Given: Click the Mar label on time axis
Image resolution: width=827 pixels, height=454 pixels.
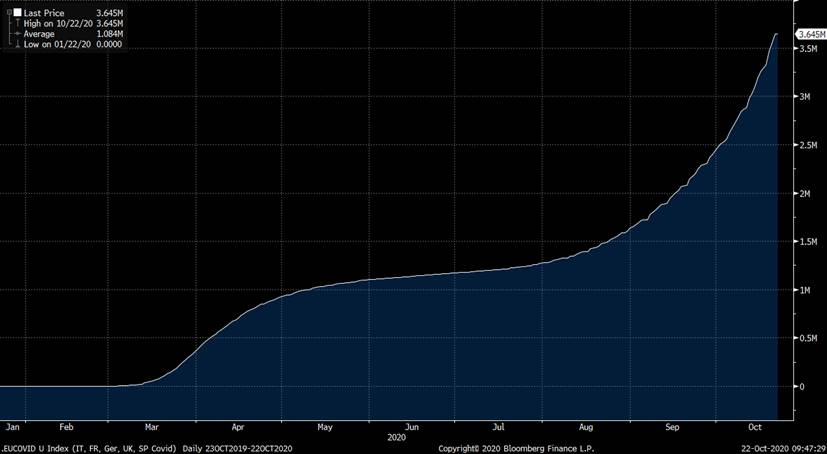Looking at the screenshot, I should tap(151, 426).
